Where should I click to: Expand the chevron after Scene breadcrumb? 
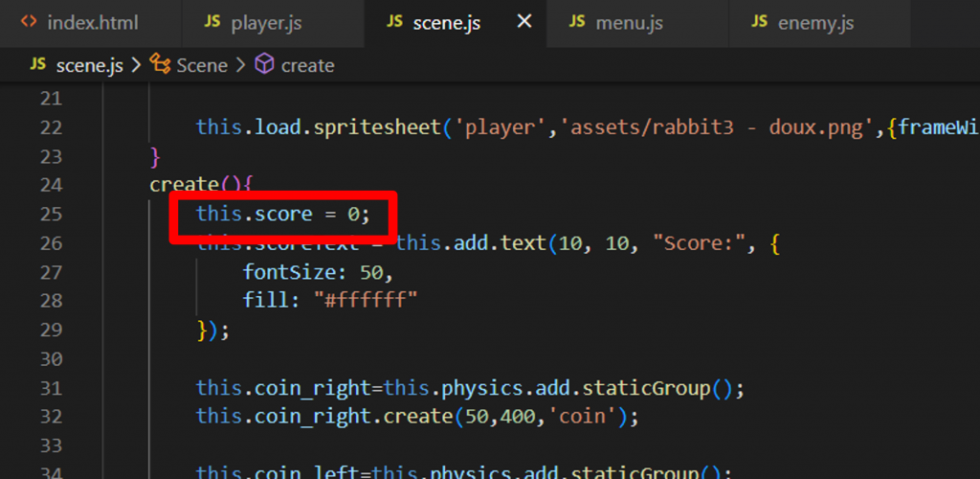pos(240,65)
